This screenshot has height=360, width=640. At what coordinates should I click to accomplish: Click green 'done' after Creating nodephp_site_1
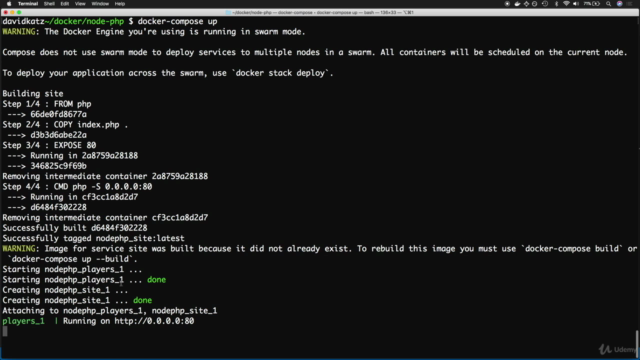(x=142, y=300)
